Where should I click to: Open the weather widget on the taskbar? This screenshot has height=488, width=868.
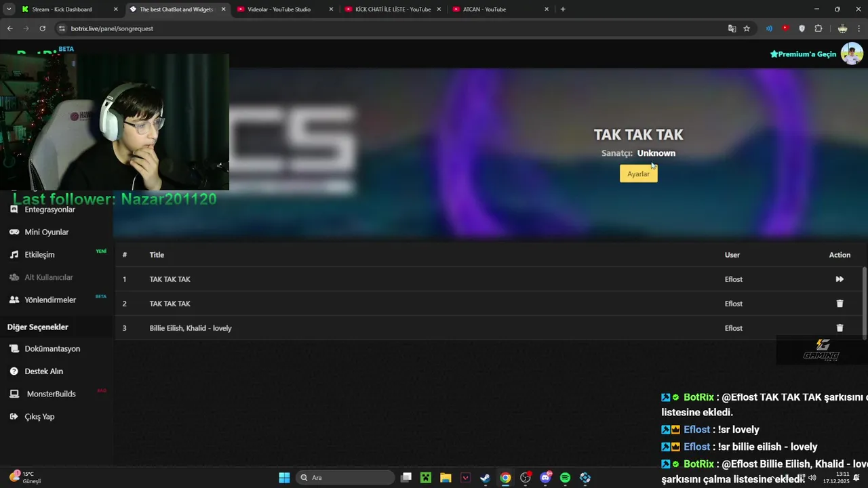26,477
